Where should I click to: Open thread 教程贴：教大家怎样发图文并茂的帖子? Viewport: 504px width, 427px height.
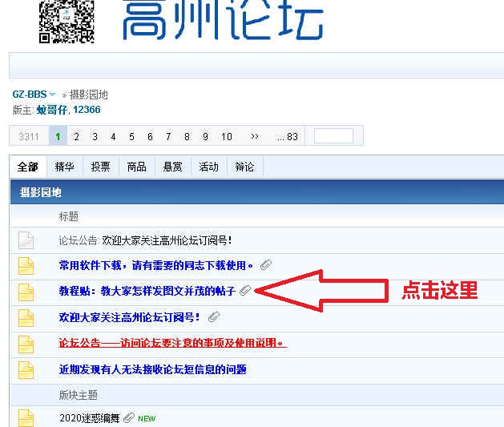click(x=147, y=292)
